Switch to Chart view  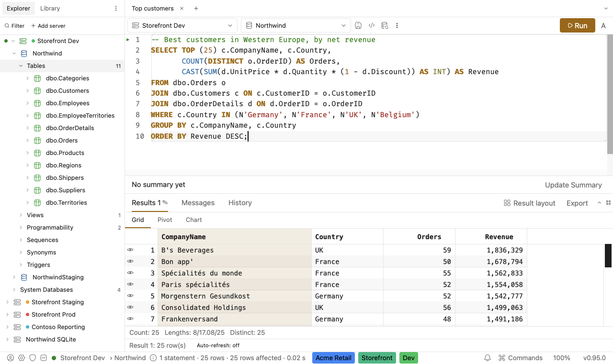click(x=194, y=220)
